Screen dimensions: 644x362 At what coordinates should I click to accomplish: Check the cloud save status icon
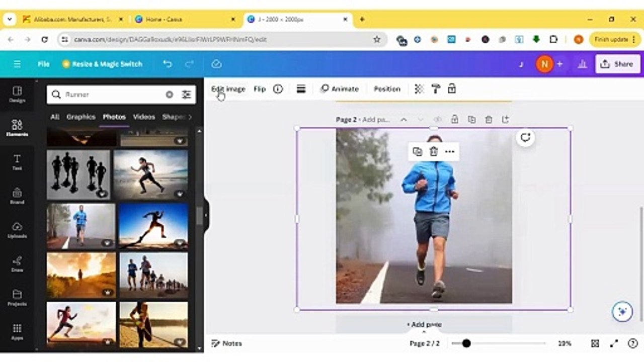click(216, 64)
